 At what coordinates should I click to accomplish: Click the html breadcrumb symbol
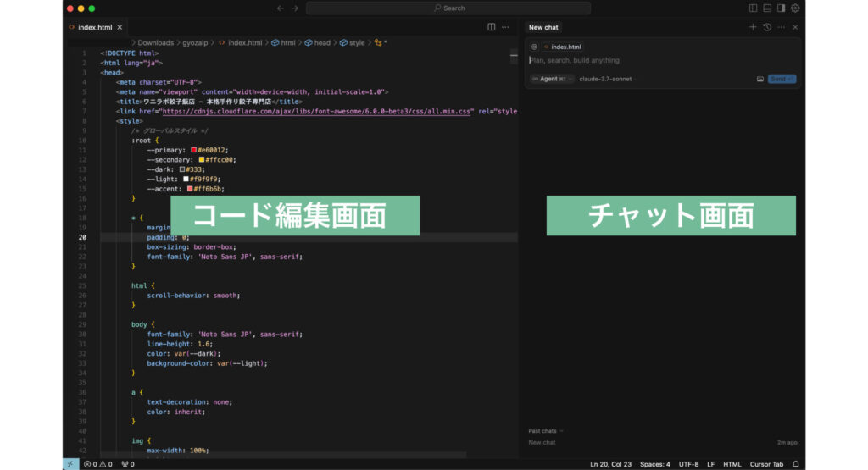click(283, 42)
